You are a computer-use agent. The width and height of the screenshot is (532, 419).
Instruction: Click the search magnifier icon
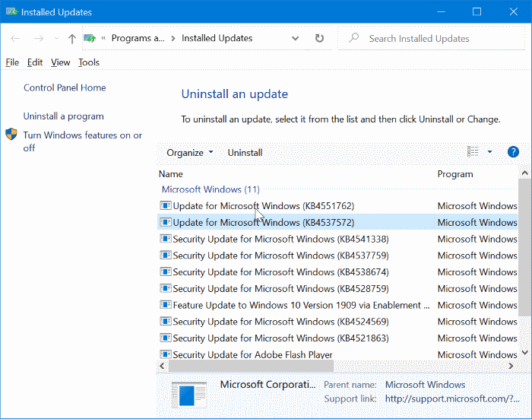pos(353,37)
